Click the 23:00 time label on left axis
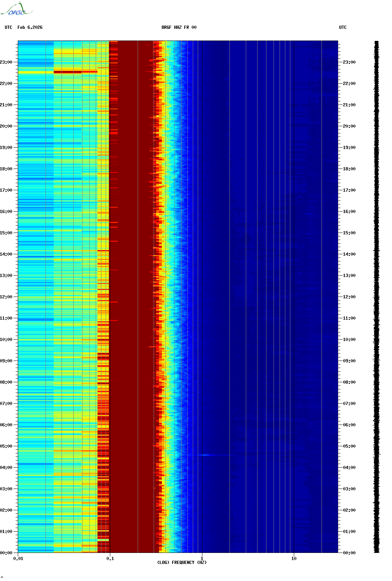Screen dimensions: 392x581 (x=6, y=62)
